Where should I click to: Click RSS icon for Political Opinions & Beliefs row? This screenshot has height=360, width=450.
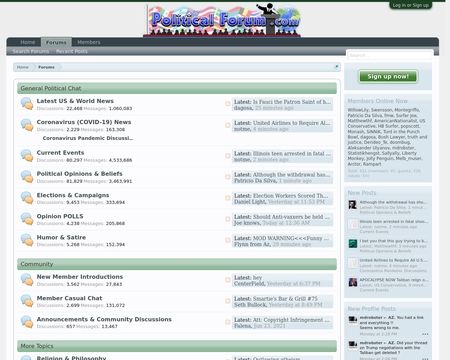pyautogui.click(x=228, y=177)
